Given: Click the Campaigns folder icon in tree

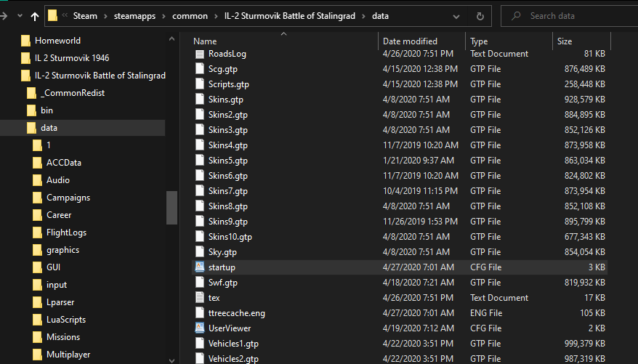Looking at the screenshot, I should pyautogui.click(x=37, y=198).
